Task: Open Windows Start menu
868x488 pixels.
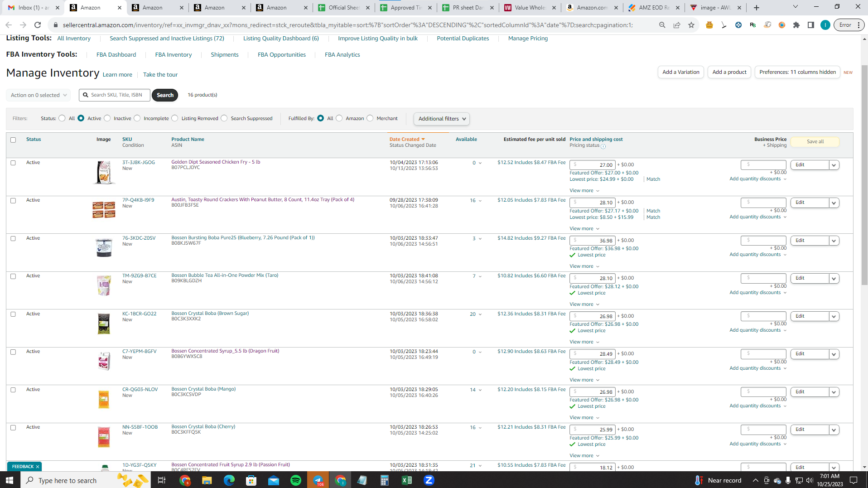Action: pos(10,480)
